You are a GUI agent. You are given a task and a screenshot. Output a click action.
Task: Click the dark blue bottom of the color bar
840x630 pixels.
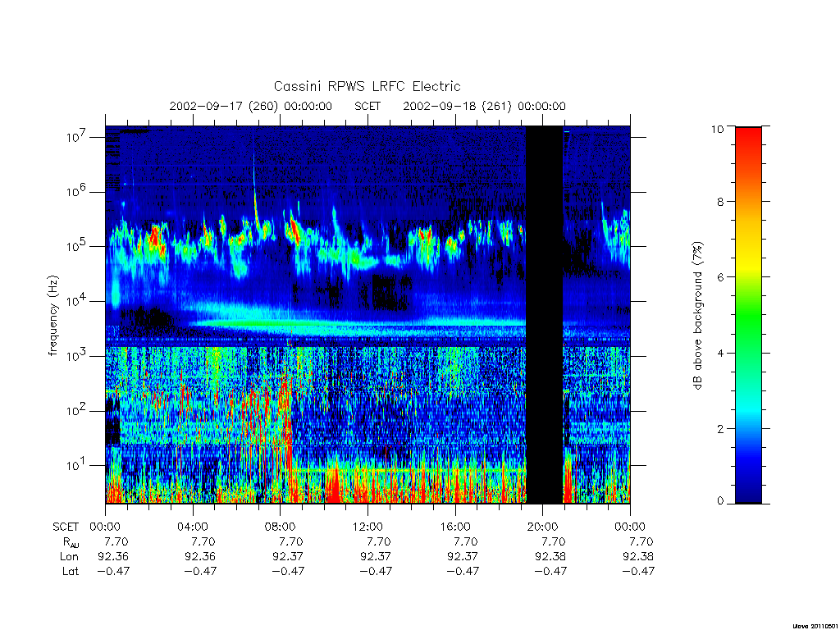point(748,491)
